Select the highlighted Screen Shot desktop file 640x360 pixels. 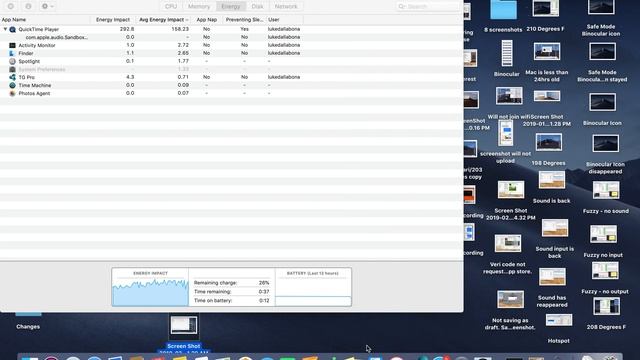pos(184,325)
